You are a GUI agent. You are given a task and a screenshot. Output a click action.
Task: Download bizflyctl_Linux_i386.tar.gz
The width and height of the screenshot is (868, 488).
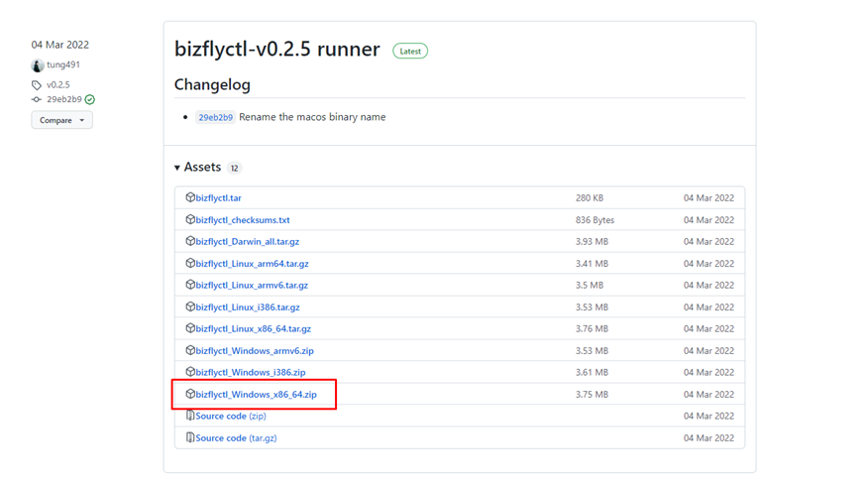[x=248, y=306]
